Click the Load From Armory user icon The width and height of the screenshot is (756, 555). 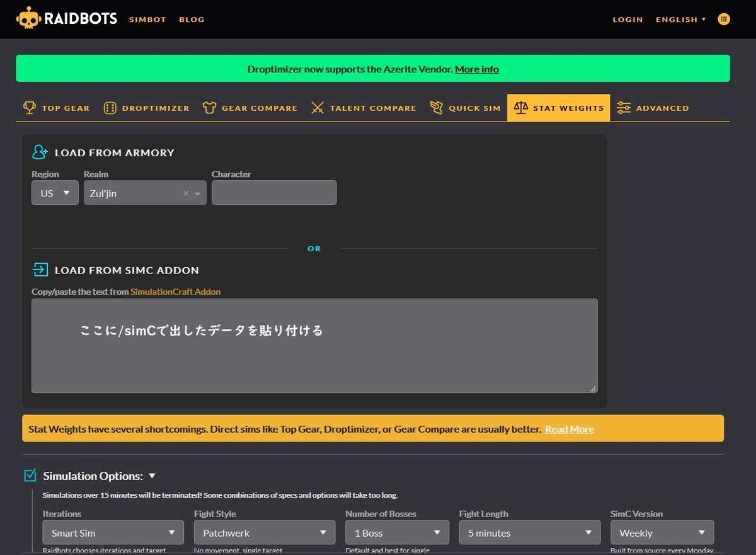[x=40, y=152]
